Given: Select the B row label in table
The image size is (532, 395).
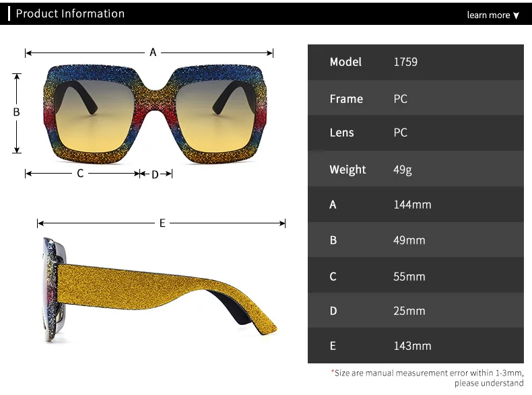Looking at the screenshot, I should pyautogui.click(x=333, y=240).
